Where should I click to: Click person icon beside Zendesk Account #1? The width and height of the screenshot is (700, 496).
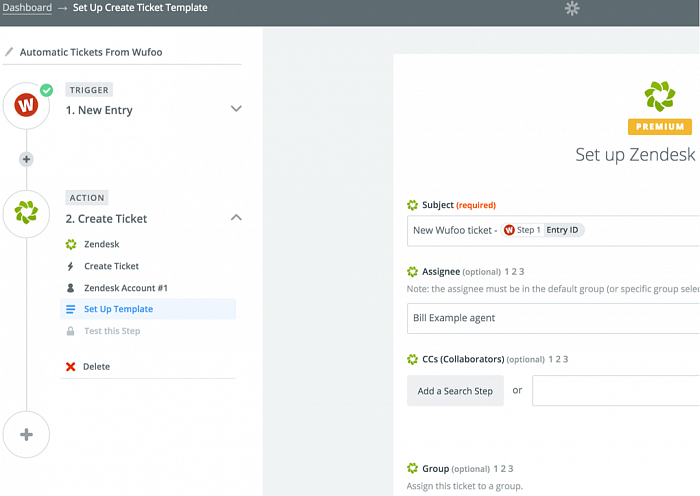pos(71,288)
